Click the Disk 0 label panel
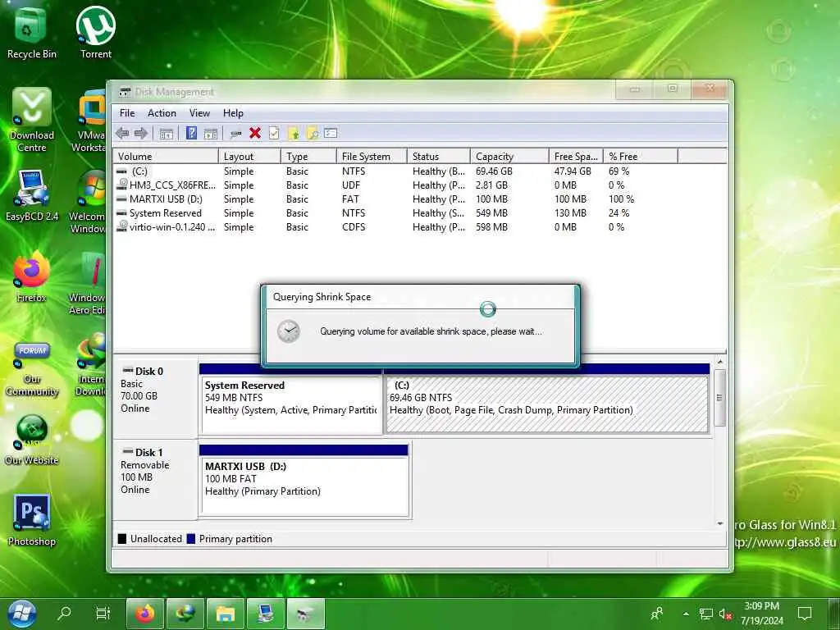 (x=155, y=398)
